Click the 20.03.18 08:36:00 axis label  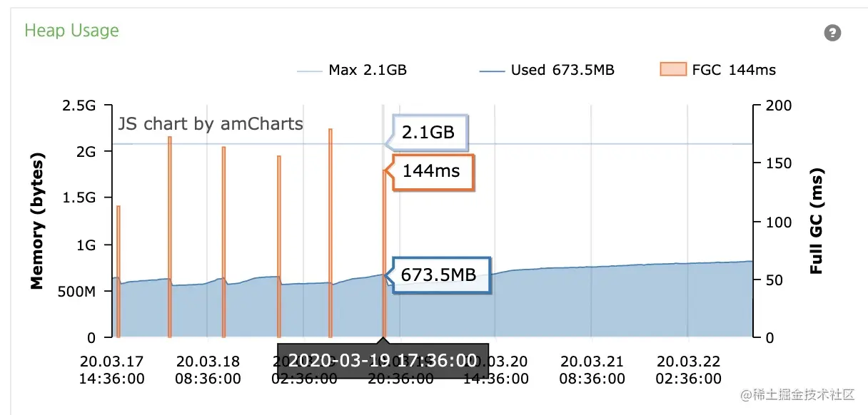click(x=208, y=369)
